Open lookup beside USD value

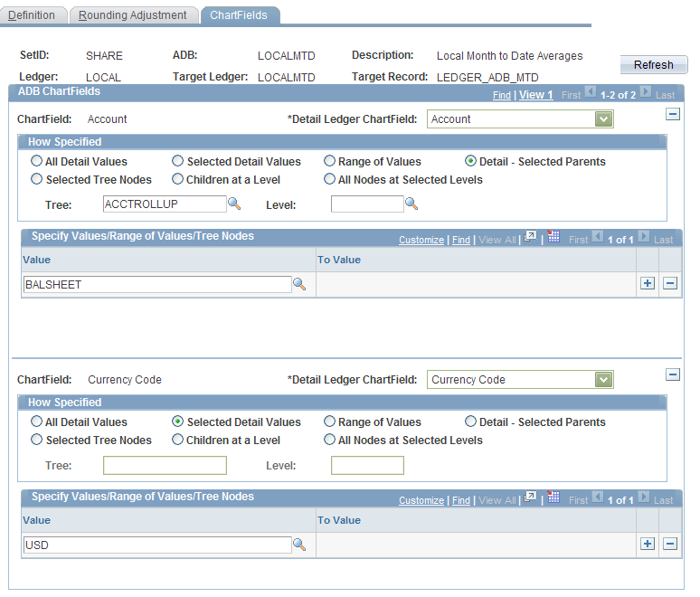click(299, 545)
